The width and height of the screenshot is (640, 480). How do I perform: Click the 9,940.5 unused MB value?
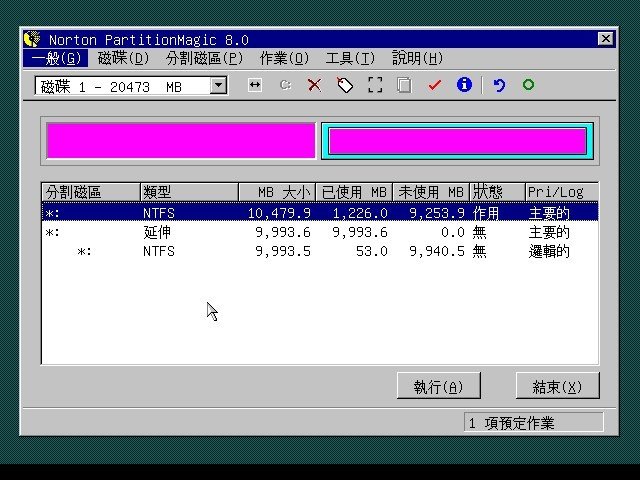(437, 251)
